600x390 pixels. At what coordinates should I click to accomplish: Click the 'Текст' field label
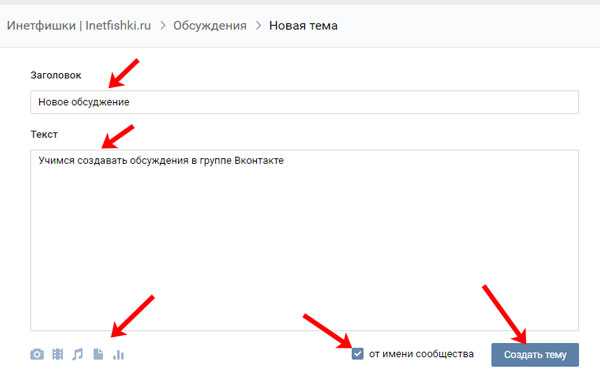44,134
